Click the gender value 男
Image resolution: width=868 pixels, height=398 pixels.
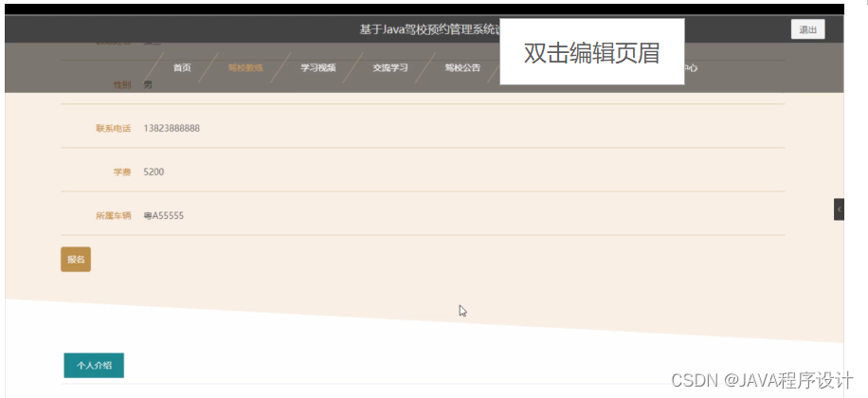148,84
